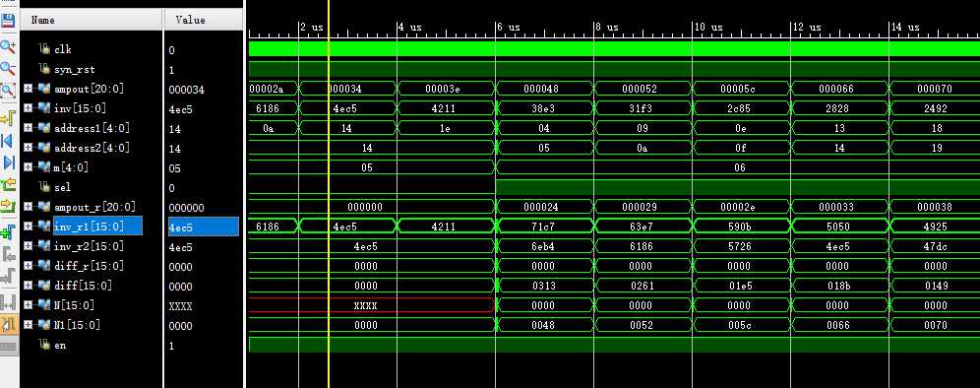The height and width of the screenshot is (388, 980).
Task: Zoom out of the waveform
Action: click(8, 68)
